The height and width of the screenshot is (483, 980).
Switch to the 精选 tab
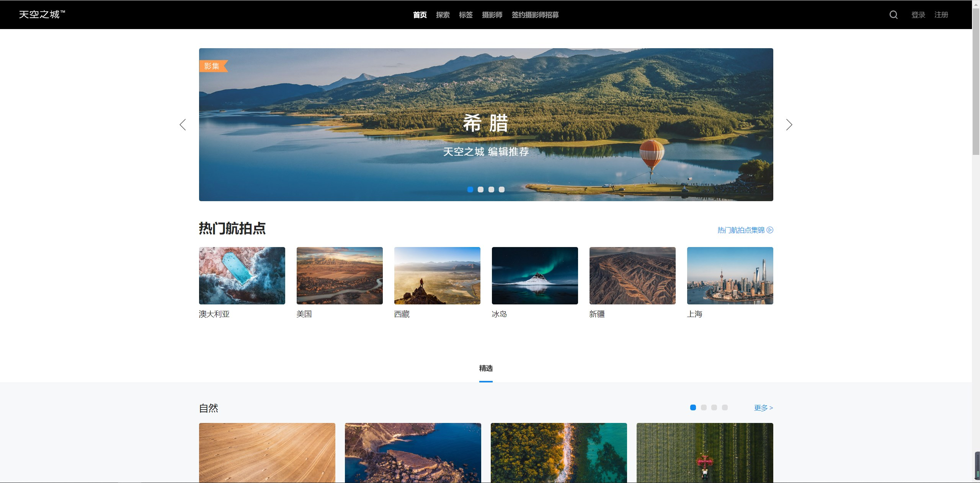486,368
